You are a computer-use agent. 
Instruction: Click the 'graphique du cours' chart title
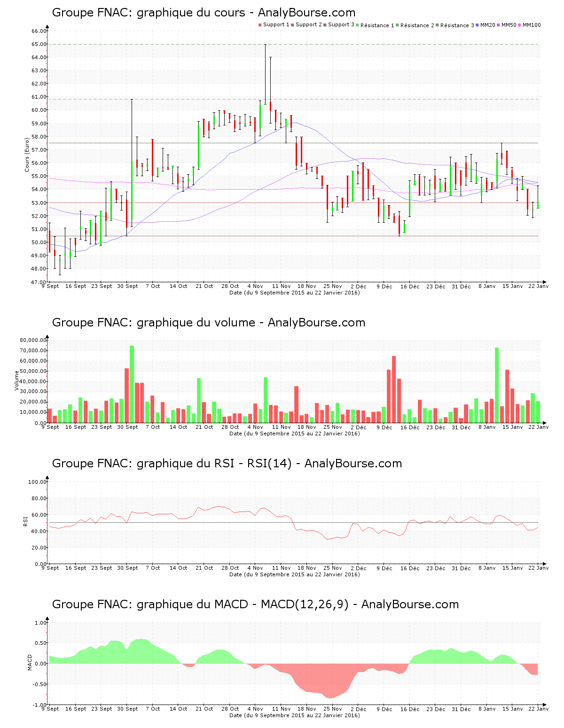(204, 13)
